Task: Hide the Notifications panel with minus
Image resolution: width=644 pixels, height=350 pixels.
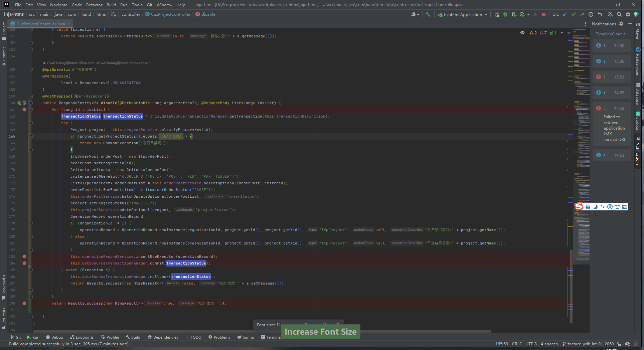Action: click(630, 24)
